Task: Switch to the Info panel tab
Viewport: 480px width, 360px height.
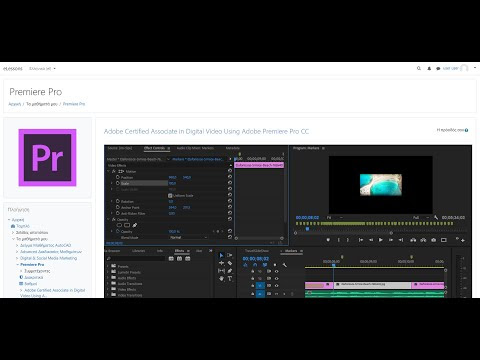Action: coord(160,251)
